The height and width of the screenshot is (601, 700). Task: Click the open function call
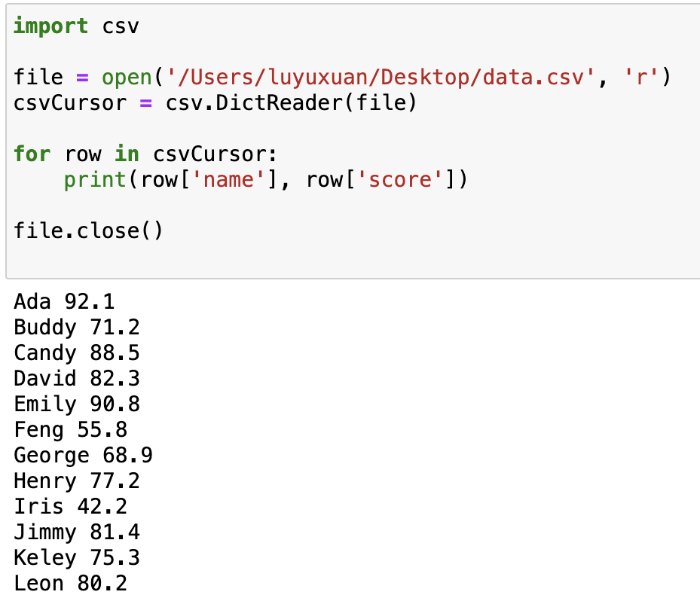pos(127,77)
